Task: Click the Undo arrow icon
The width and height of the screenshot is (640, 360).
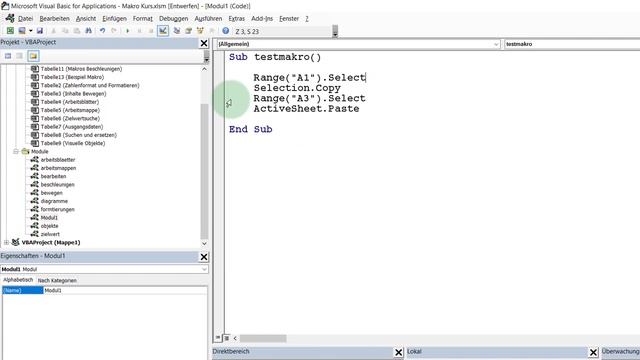Action: point(102,31)
